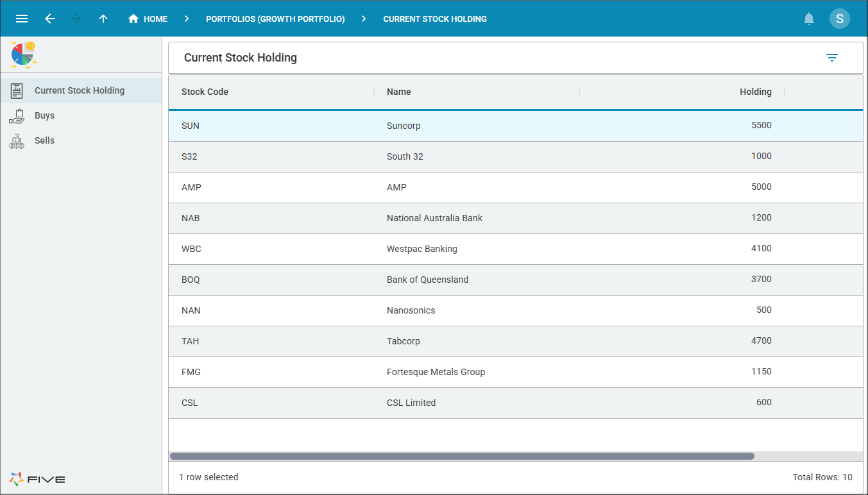
Task: Open user avatar S menu
Action: (x=840, y=19)
